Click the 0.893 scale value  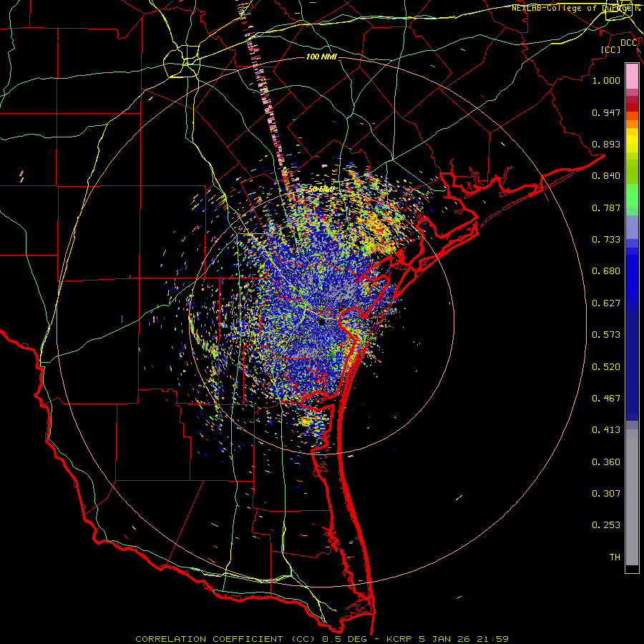point(606,144)
